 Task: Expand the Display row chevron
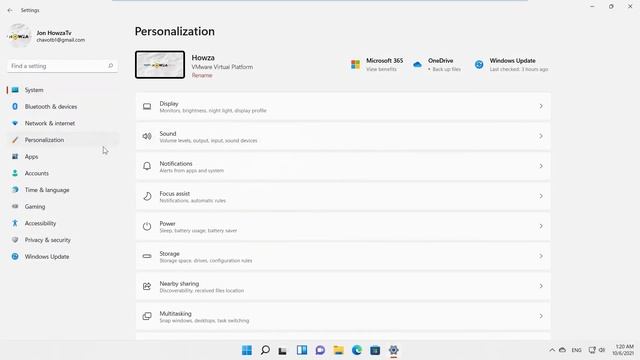point(541,106)
